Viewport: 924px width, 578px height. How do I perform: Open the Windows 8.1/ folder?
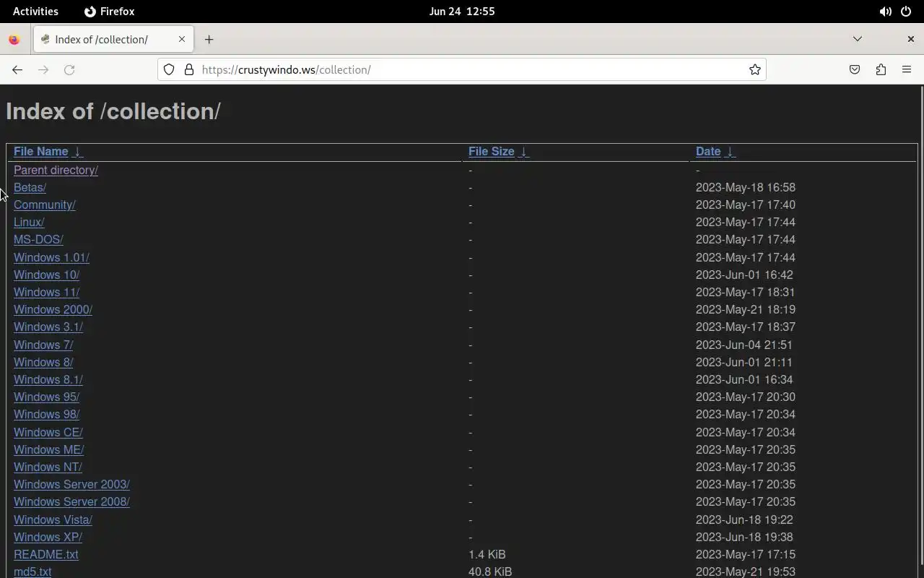(48, 379)
